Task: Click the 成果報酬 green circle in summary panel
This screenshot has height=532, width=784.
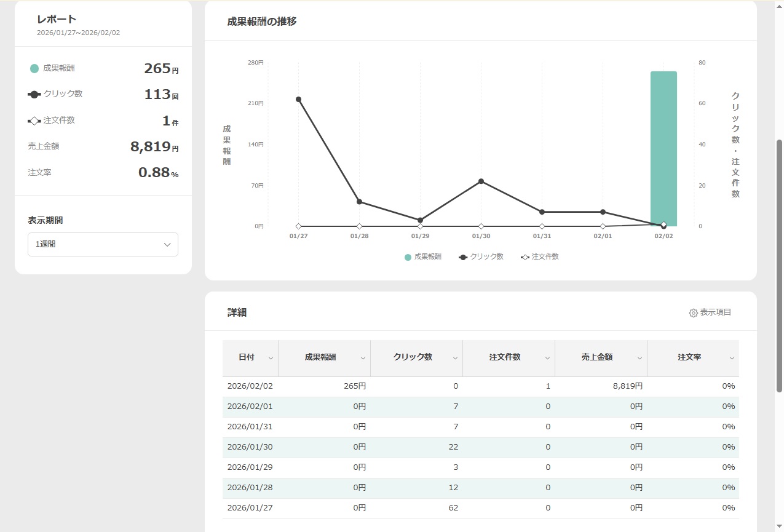Action: (34, 68)
